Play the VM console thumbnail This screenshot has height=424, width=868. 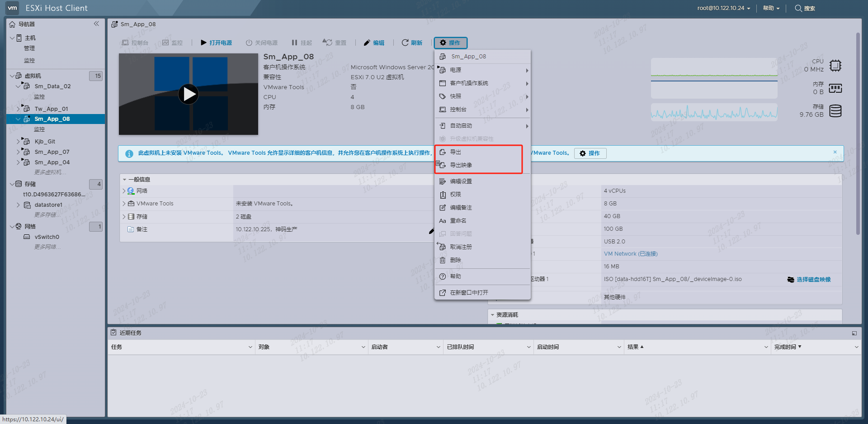[189, 94]
